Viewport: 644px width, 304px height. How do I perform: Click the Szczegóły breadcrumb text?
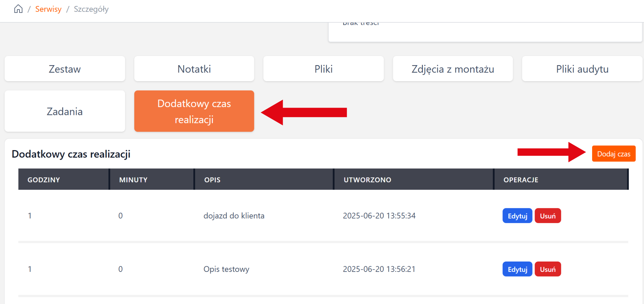(x=91, y=9)
